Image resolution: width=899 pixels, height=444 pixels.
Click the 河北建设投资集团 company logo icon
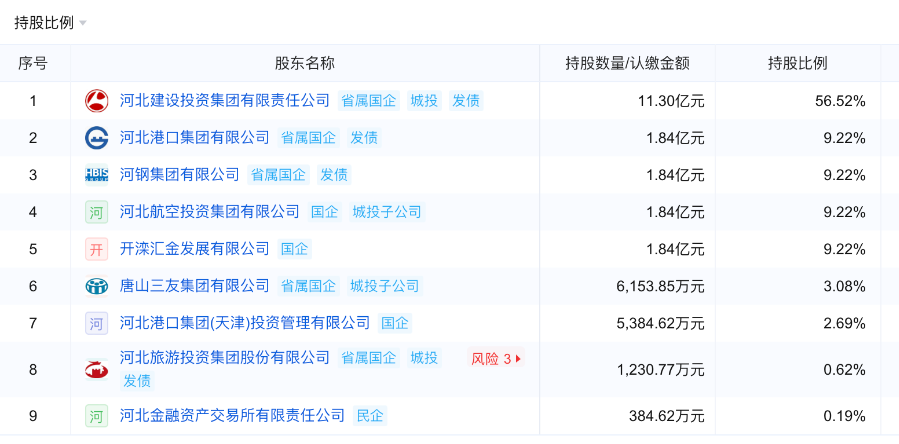[x=97, y=101]
